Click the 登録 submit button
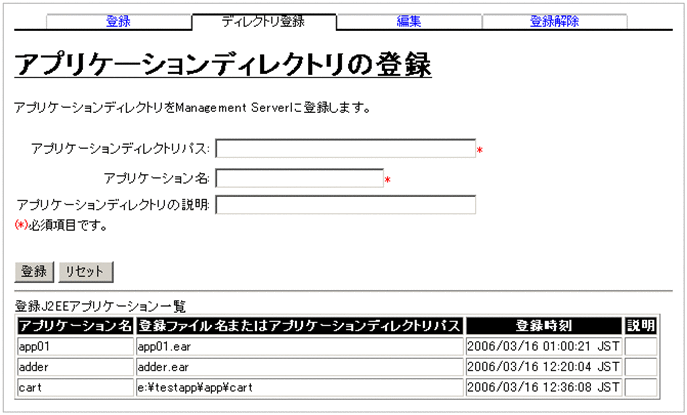The height and width of the screenshot is (415, 687). pos(34,272)
